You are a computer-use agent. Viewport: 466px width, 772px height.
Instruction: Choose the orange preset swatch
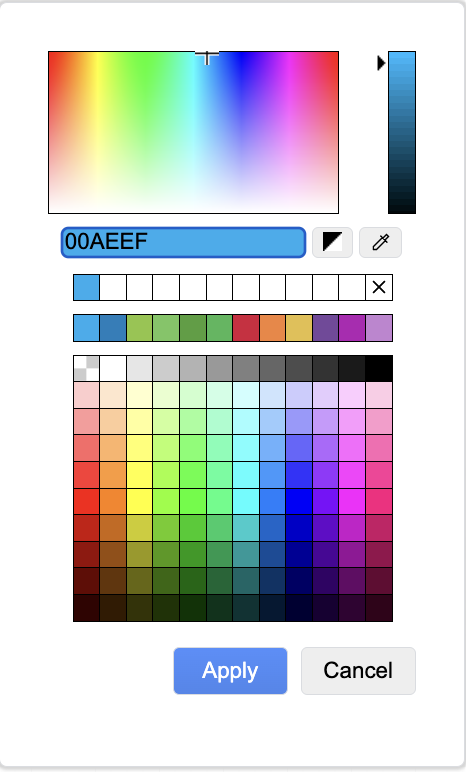click(272, 328)
